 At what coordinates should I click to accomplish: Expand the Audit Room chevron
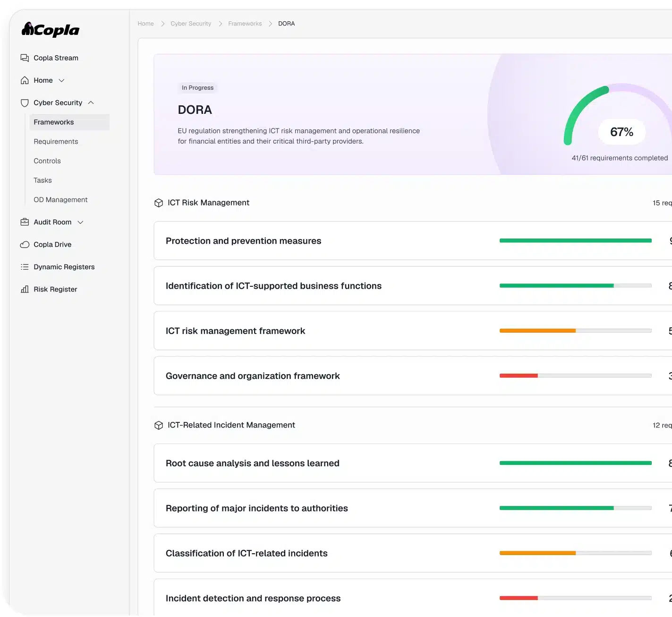80,222
